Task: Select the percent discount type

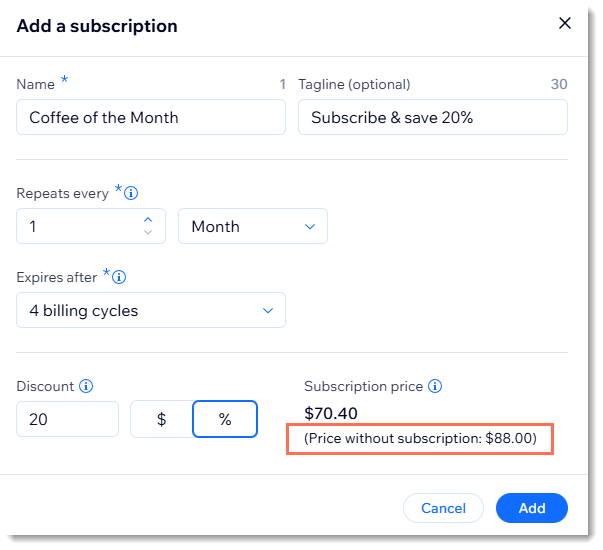Action: point(225,420)
